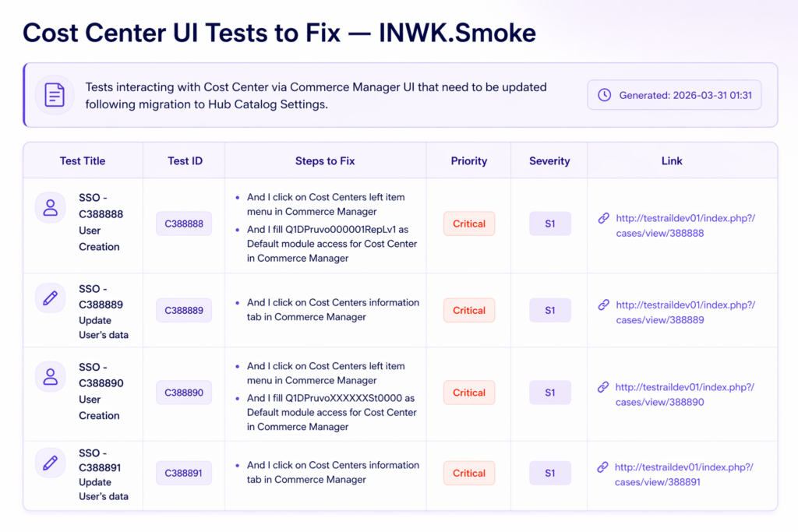The image size is (798, 532).
Task: Open the testrail link for case 388888
Action: (685, 225)
